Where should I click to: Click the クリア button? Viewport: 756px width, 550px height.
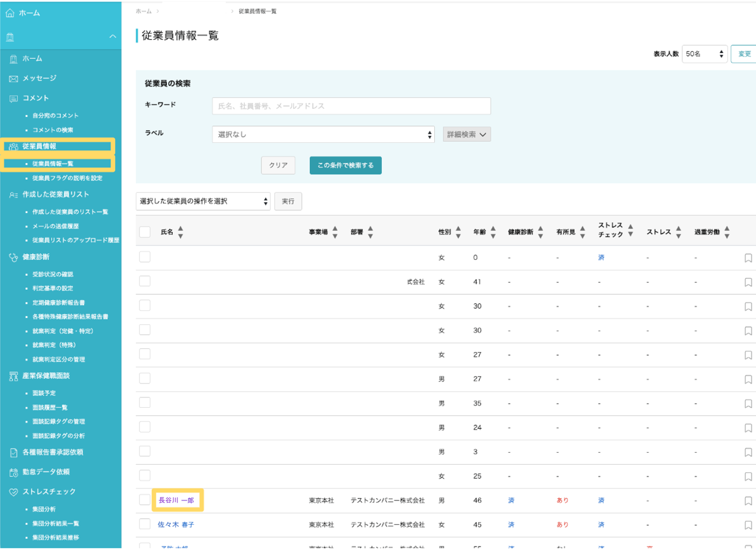coord(278,165)
